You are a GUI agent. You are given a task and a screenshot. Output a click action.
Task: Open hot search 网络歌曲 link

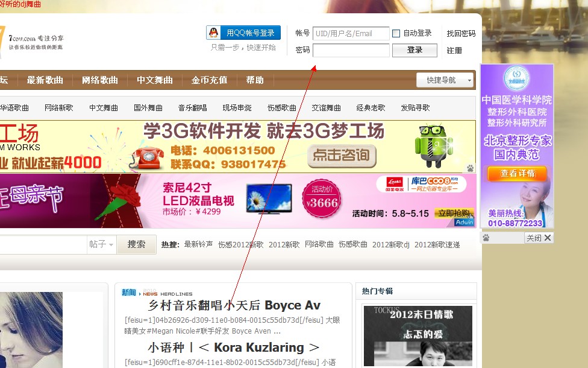click(319, 244)
